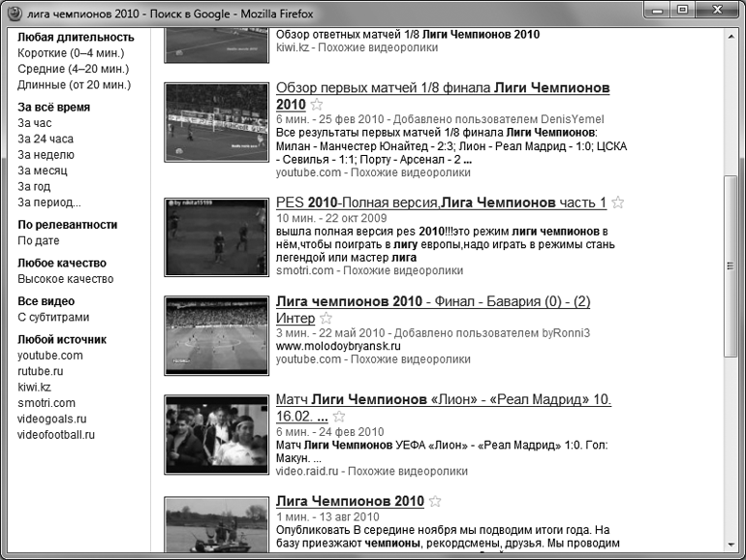
Task: Choose 'Длинные (от 20 мин.)' filter
Action: pyautogui.click(x=74, y=84)
